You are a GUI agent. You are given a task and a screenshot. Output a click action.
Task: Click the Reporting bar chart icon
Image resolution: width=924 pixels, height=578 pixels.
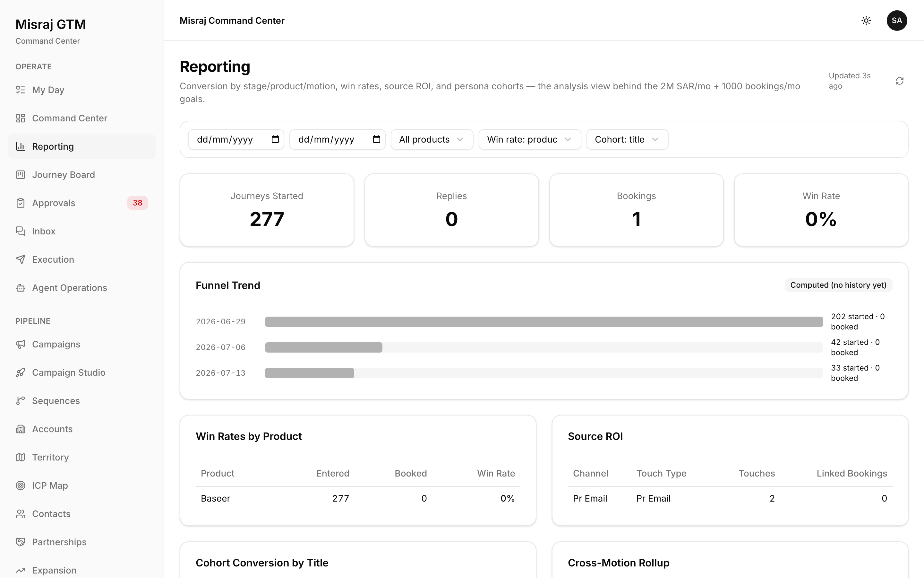[x=21, y=146]
